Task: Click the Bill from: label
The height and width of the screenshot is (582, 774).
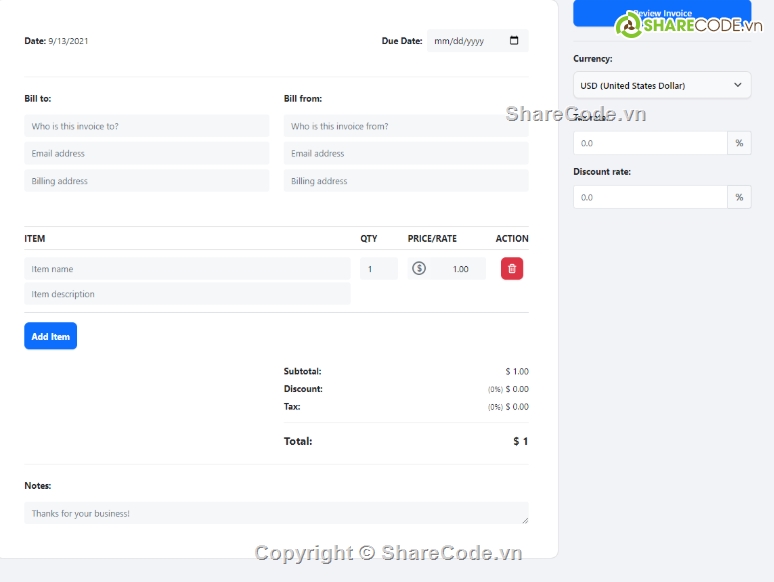Action: [x=303, y=98]
